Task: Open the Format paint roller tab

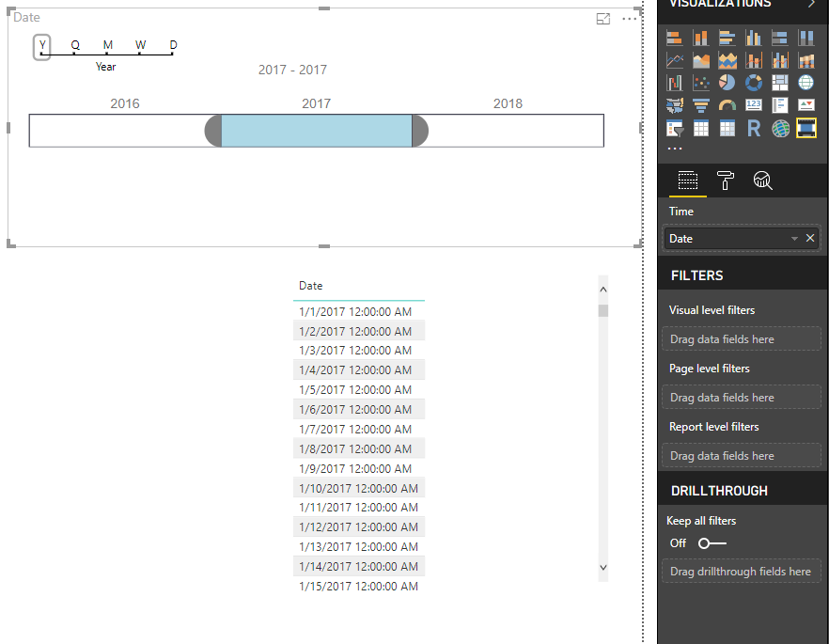Action: (725, 181)
